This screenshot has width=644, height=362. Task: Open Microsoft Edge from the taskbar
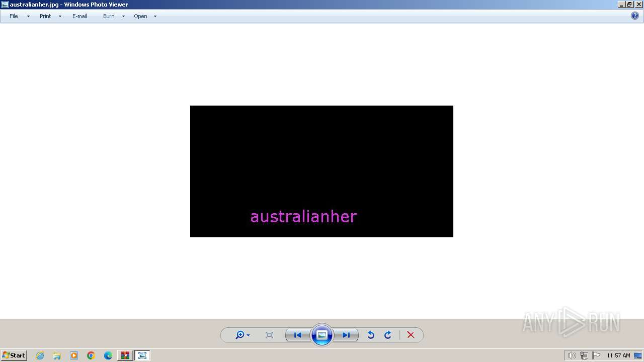tap(108, 355)
